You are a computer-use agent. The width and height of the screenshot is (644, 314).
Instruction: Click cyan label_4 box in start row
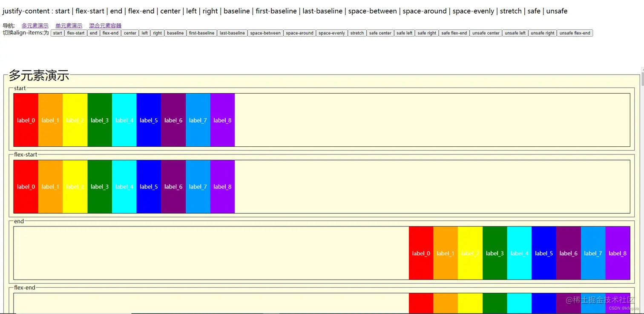tap(124, 120)
